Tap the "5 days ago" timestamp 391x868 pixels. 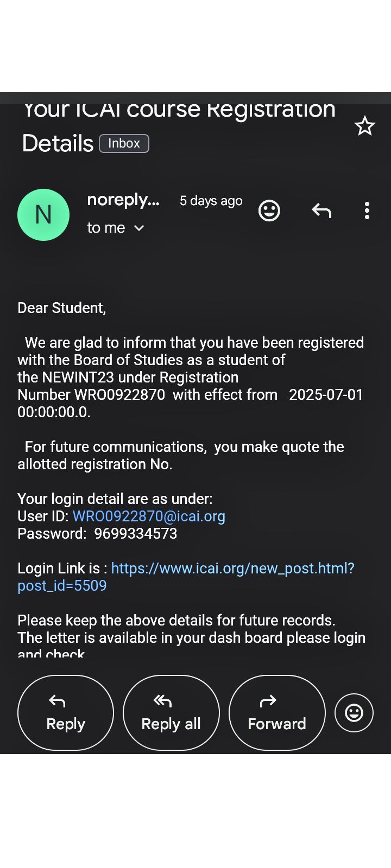click(211, 201)
